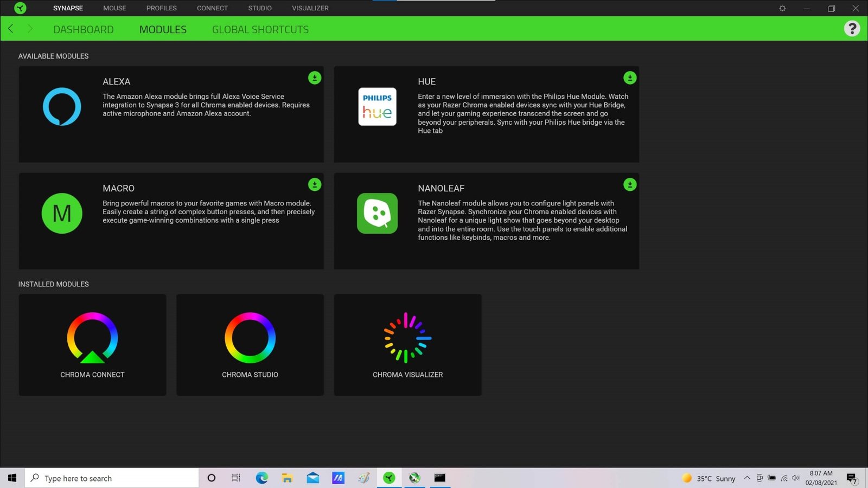
Task: Click the Macro module download icon
Action: coord(315,185)
